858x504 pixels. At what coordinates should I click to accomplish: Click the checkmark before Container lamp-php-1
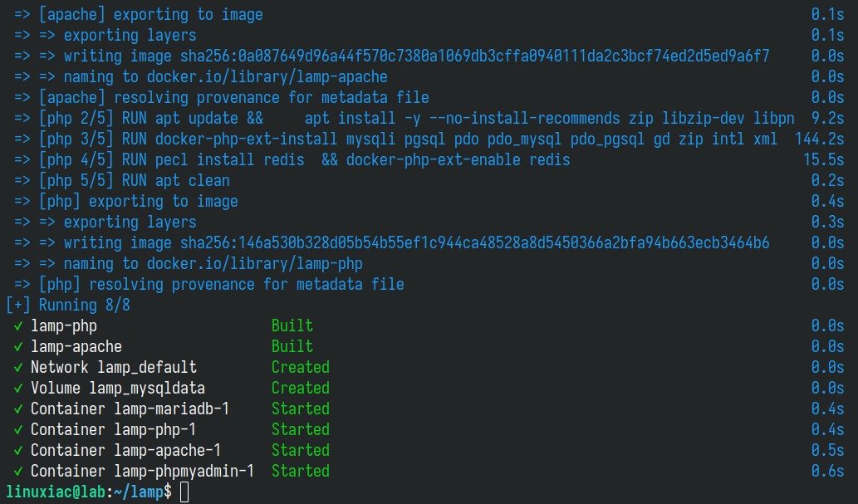point(17,429)
